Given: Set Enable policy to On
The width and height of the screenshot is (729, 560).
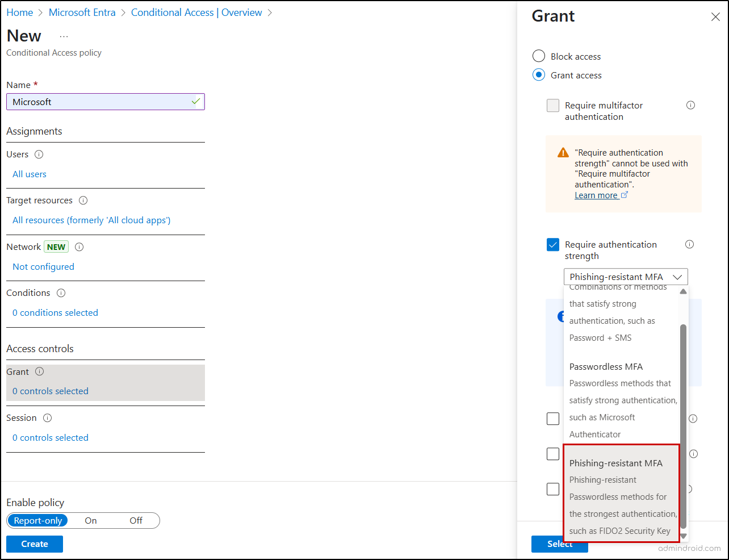Looking at the screenshot, I should point(91,521).
